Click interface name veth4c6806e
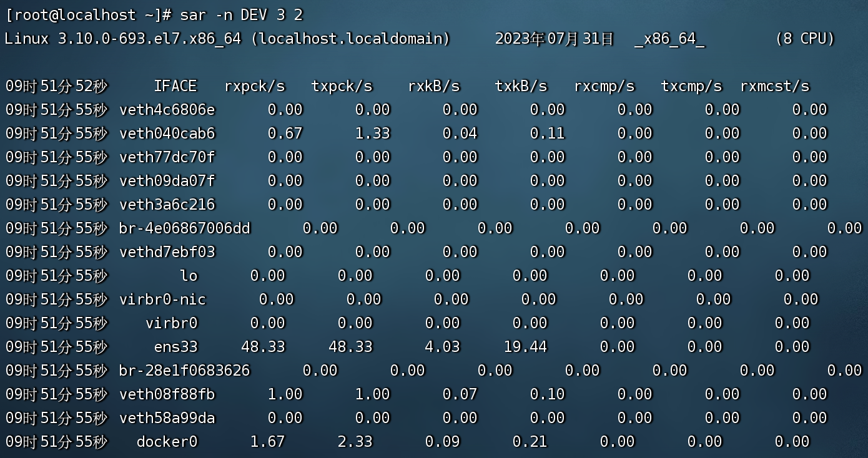Screen dimensions: 868x458 pos(167,110)
